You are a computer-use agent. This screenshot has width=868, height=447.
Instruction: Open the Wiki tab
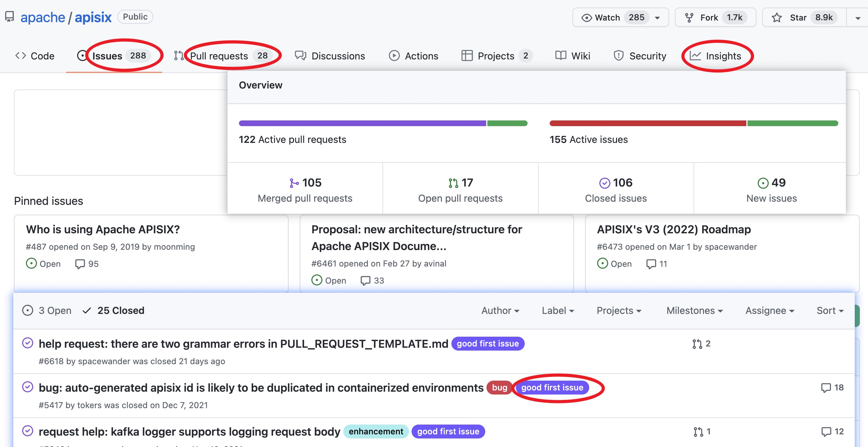(x=572, y=56)
